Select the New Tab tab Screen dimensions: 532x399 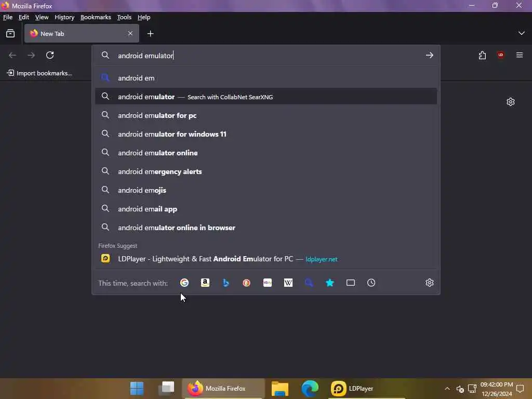click(82, 33)
